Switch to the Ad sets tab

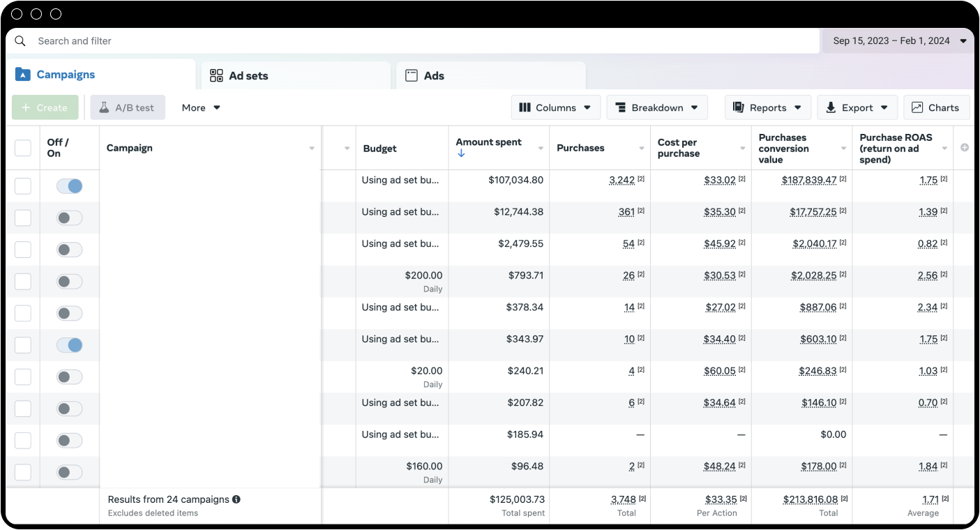(296, 75)
